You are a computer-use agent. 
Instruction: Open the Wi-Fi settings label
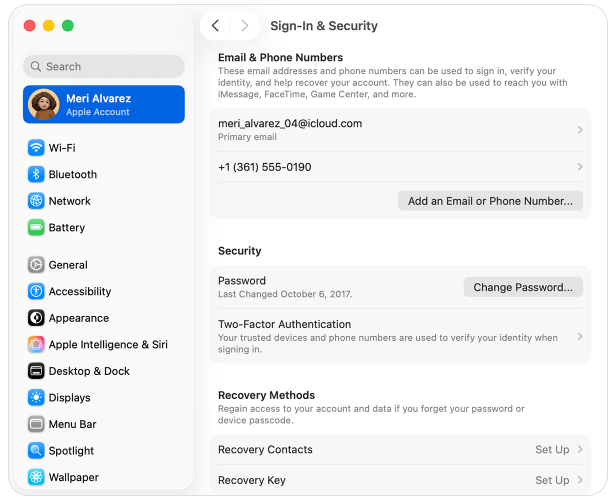tap(62, 148)
